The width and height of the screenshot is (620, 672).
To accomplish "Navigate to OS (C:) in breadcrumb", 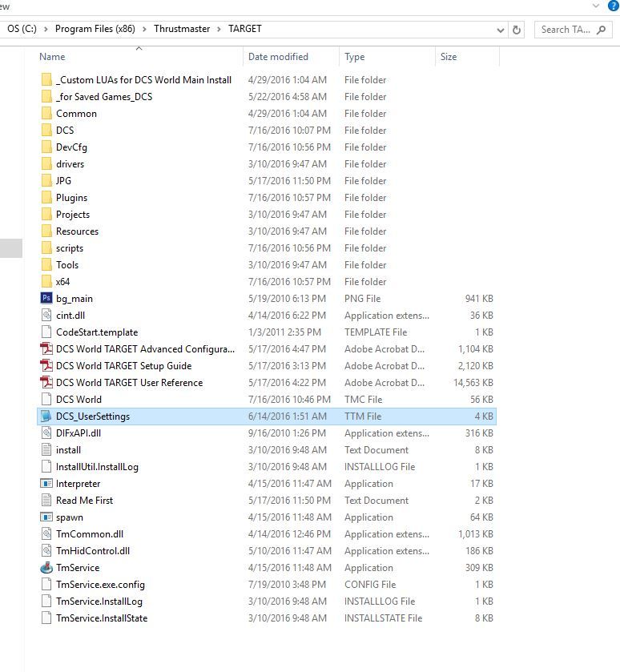I will click(x=22, y=29).
